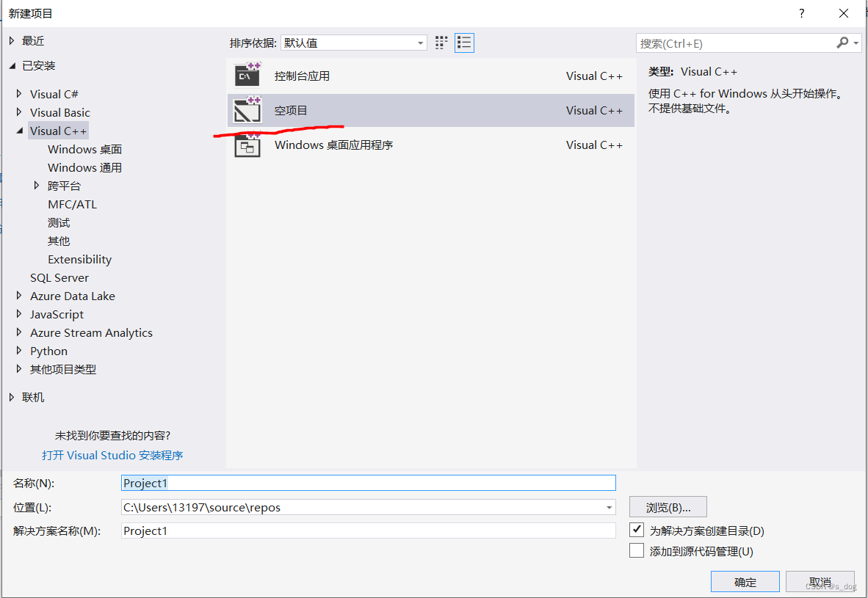The image size is (868, 598).
Task: Click the search magnifier icon
Action: [842, 43]
